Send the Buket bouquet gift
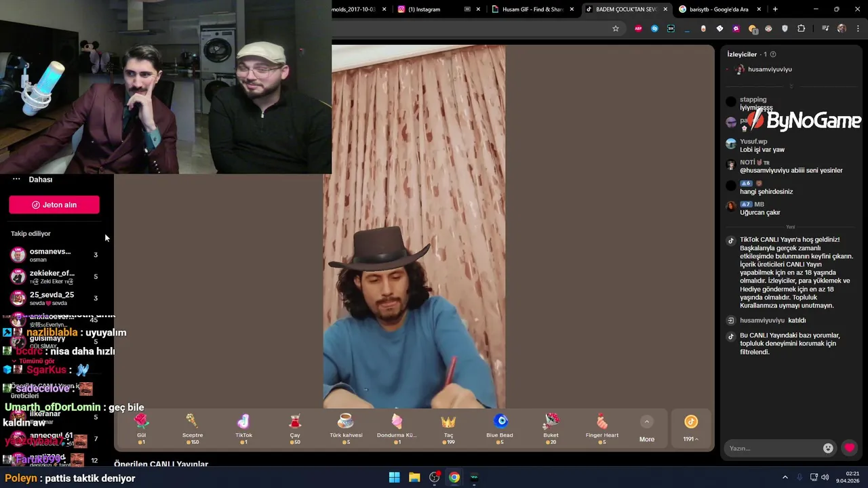 pyautogui.click(x=551, y=428)
